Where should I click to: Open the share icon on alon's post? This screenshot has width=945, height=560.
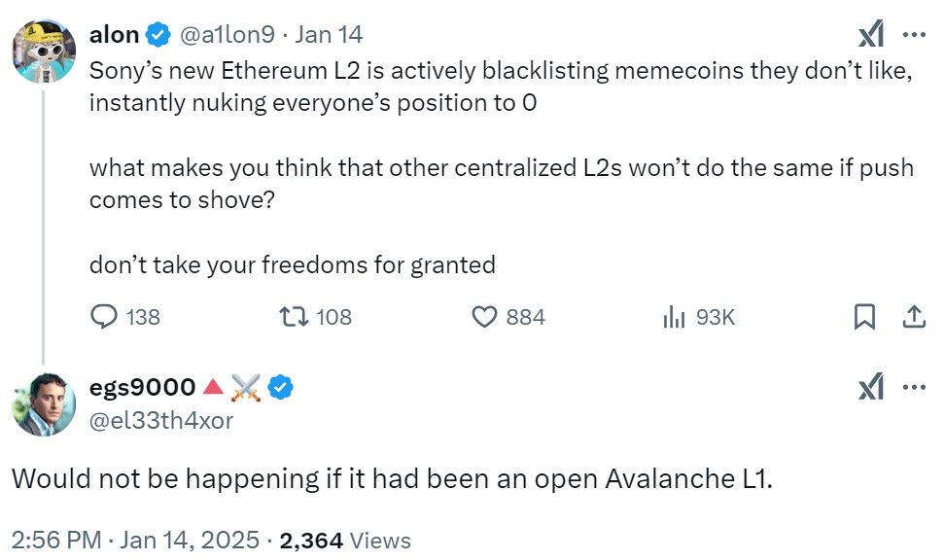[x=913, y=316]
